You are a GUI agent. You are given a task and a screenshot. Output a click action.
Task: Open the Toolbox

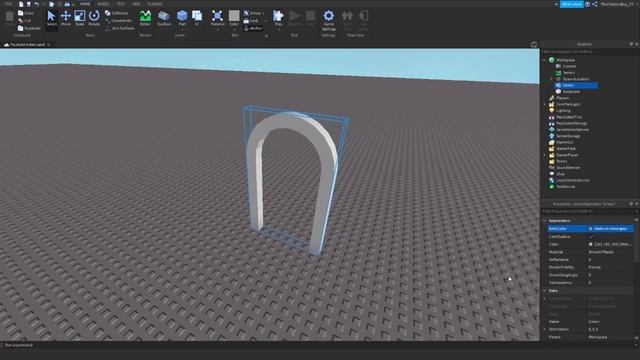164,19
